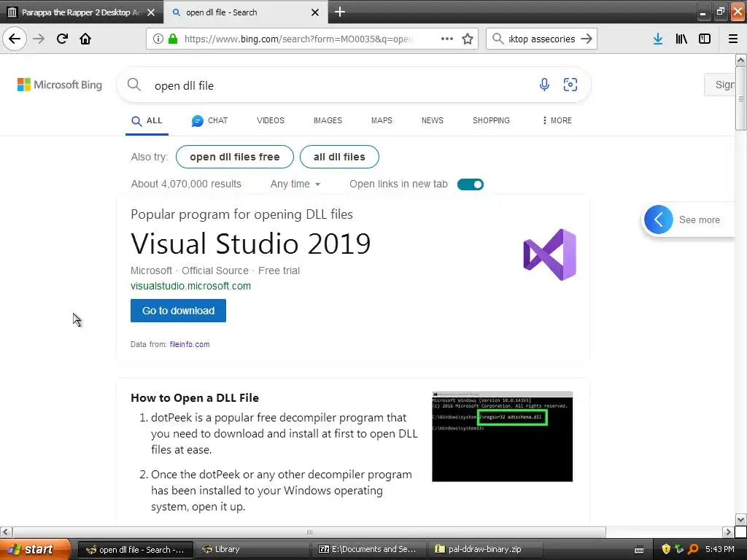Click the Firefox search box field
Image resolution: width=747 pixels, height=560 pixels.
(x=541, y=39)
